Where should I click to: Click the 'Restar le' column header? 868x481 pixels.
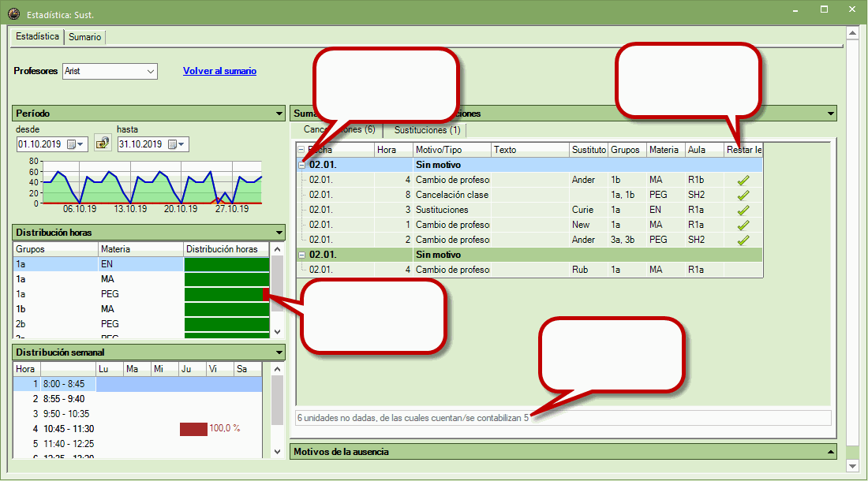coord(744,150)
